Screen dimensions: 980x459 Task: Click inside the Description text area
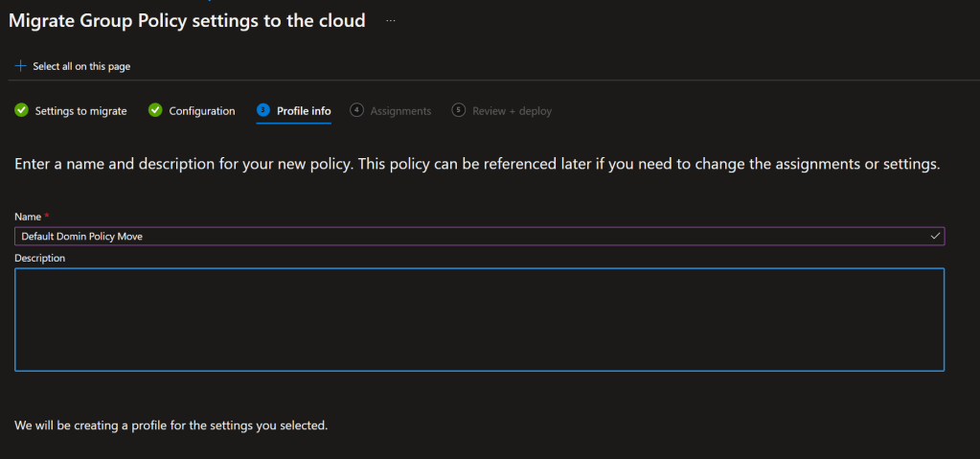pos(479,319)
